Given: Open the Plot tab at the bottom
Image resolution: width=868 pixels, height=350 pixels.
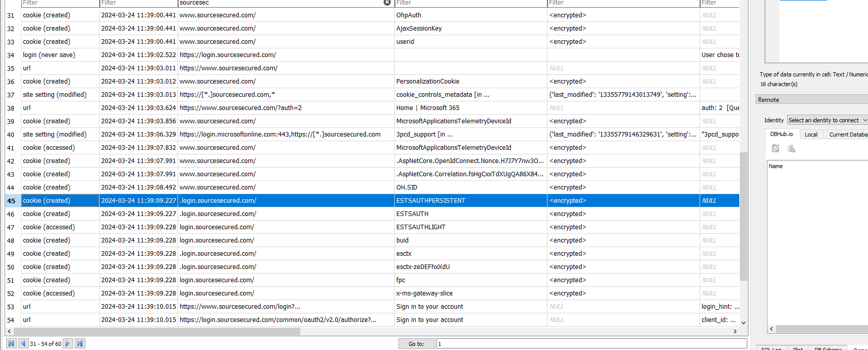Looking at the screenshot, I should point(798,348).
